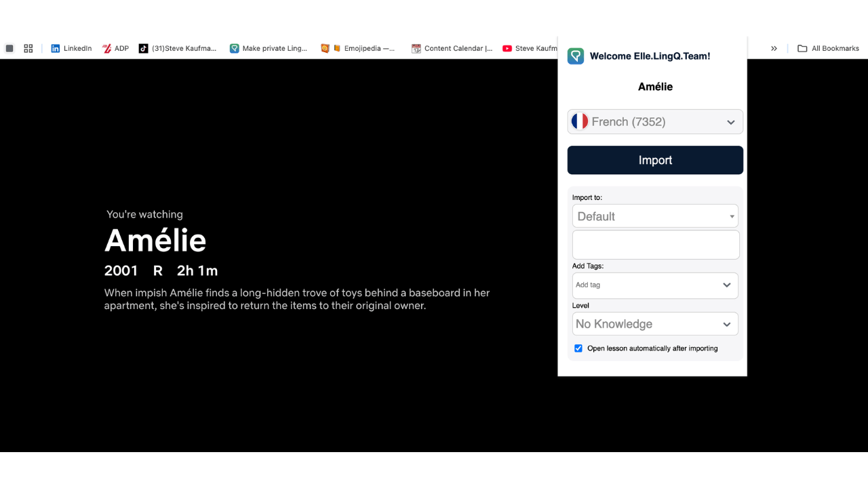This screenshot has height=488, width=868.
Task: Click the You're watching text
Action: (x=144, y=214)
